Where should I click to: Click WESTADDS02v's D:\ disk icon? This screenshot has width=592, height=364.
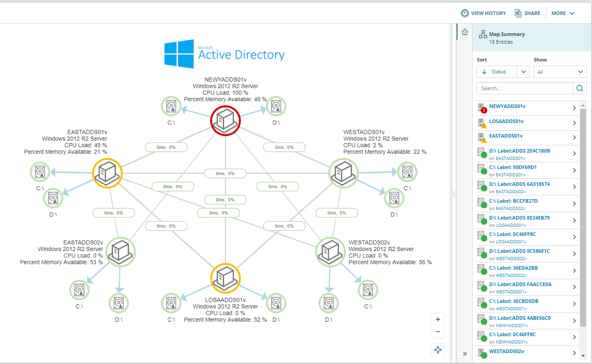329,303
